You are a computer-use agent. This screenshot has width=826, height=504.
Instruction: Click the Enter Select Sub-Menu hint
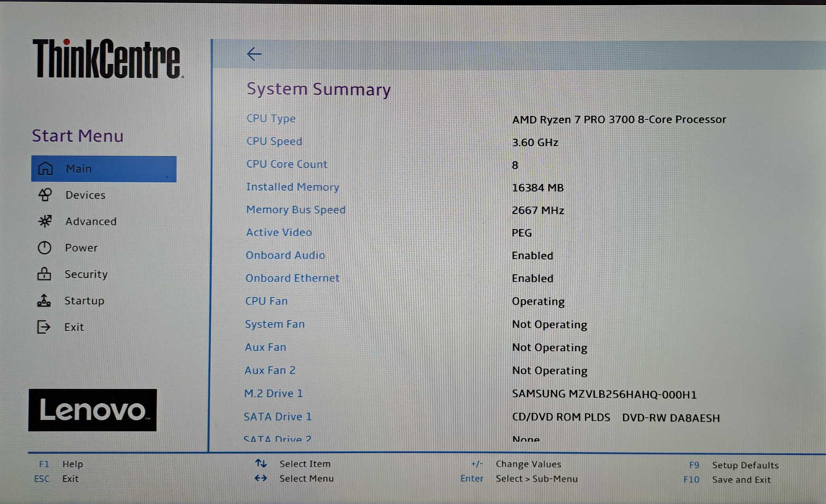(x=519, y=479)
